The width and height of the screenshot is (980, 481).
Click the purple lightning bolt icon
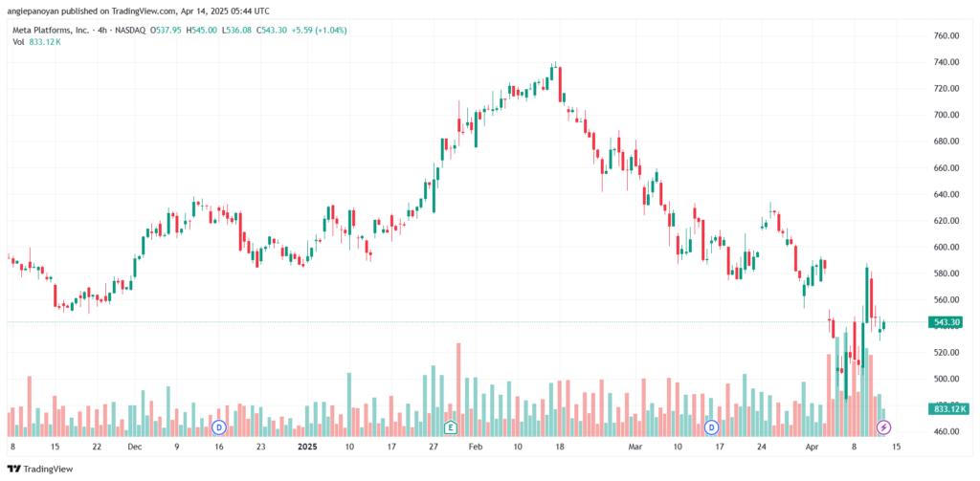tap(883, 427)
